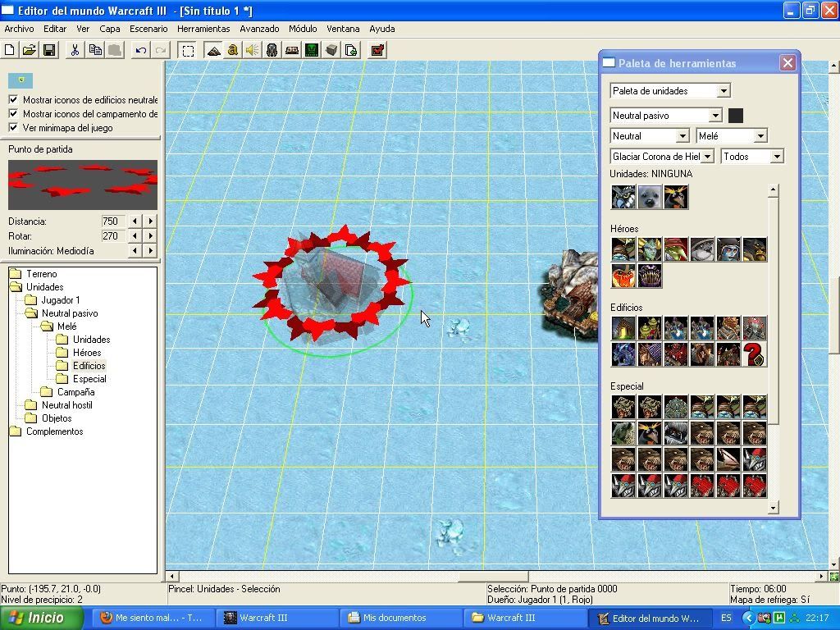Select 'Complementos' in the tree
This screenshot has width=840, height=630.
pos(55,431)
